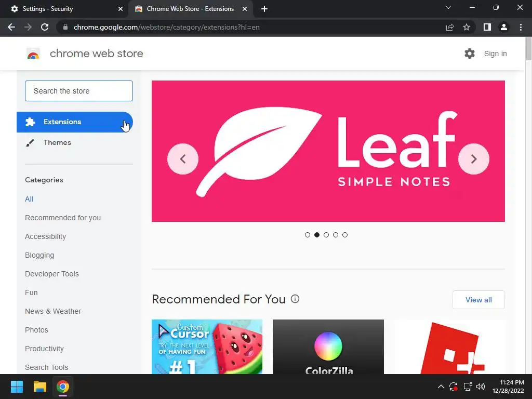The height and width of the screenshot is (399, 532).
Task: Show hidden system tray icons
Action: tap(441, 387)
